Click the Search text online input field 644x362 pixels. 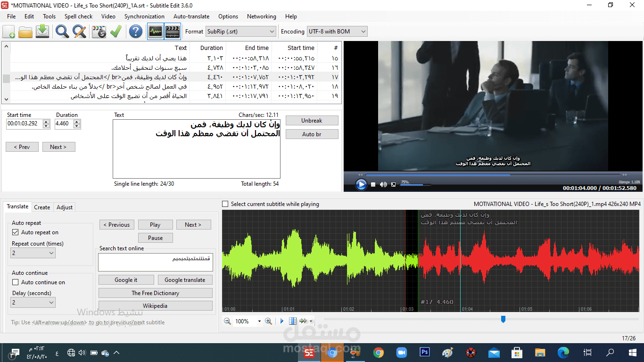tap(156, 263)
